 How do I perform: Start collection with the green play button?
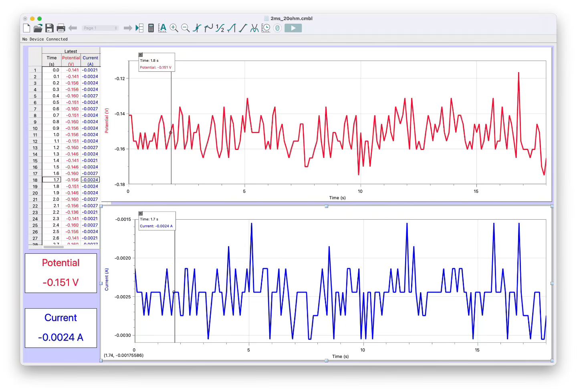[293, 28]
